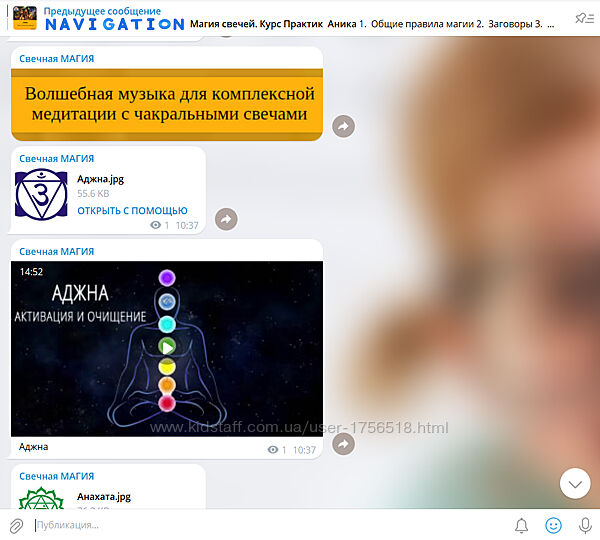This screenshot has width=600, height=540.
Task: Play the Аджна activation video
Action: point(167,347)
